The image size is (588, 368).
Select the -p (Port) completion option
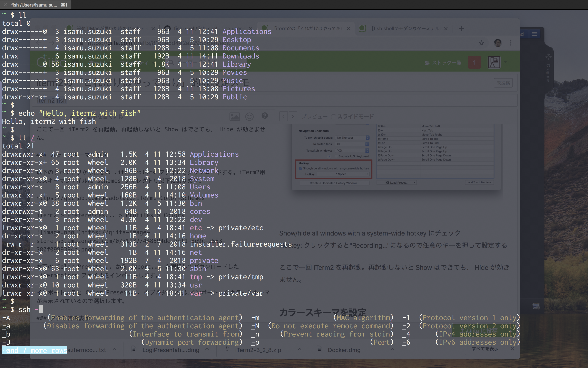pyautogui.click(x=255, y=342)
